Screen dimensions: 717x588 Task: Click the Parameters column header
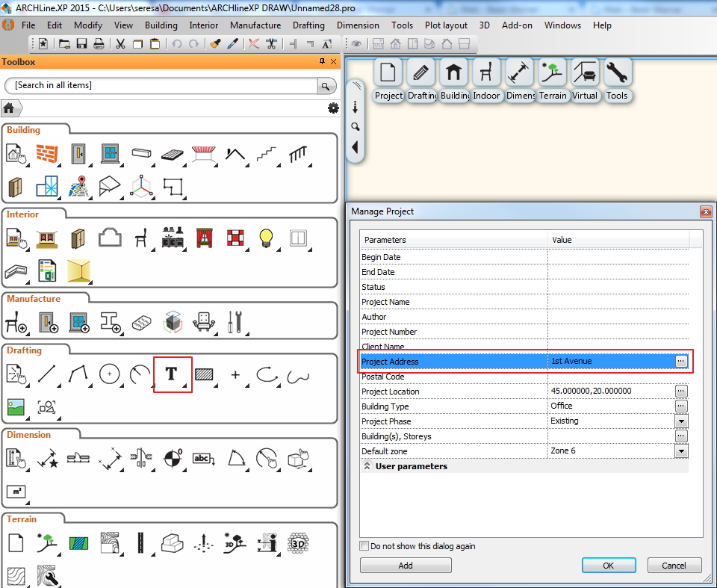click(453, 240)
